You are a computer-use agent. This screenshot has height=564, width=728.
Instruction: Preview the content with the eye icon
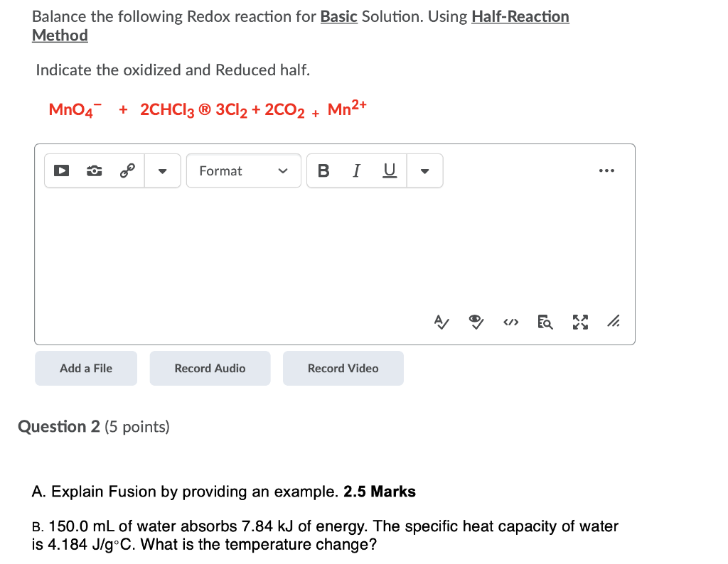[x=476, y=322]
